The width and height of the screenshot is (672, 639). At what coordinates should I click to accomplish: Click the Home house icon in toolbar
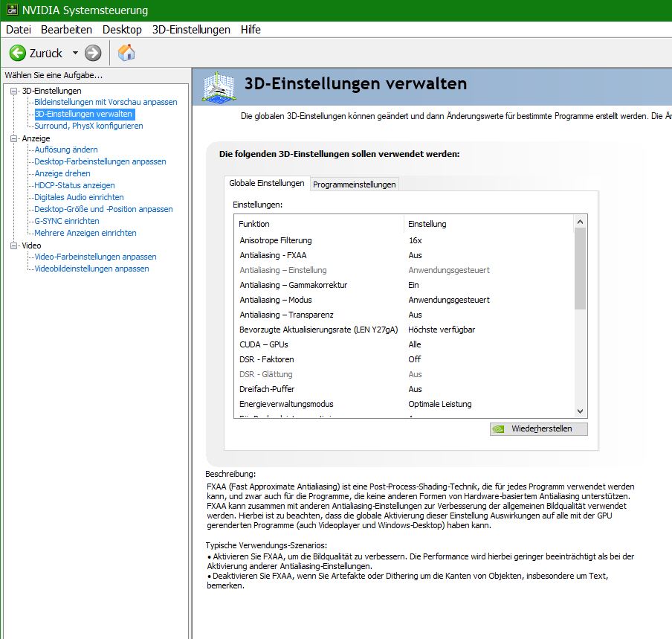point(126,53)
